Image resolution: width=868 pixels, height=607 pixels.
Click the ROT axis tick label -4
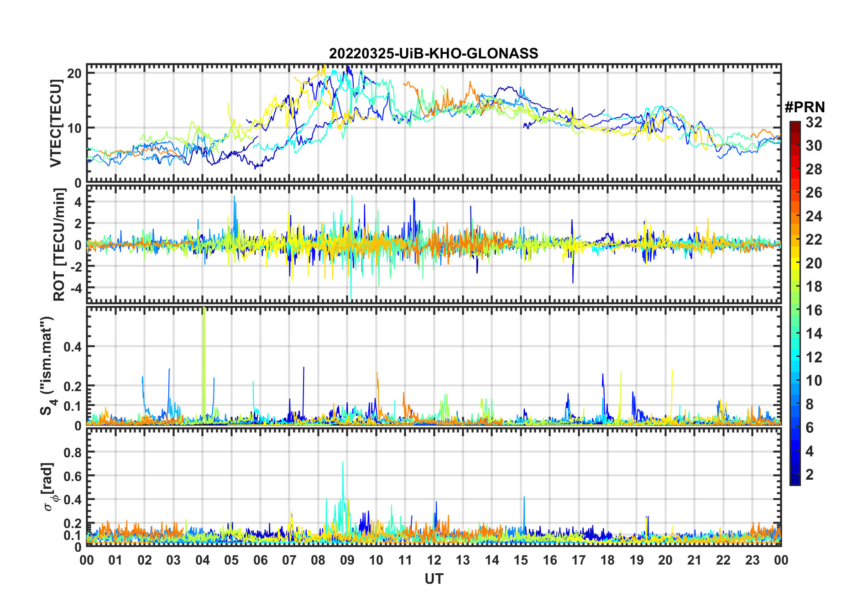click(x=76, y=288)
